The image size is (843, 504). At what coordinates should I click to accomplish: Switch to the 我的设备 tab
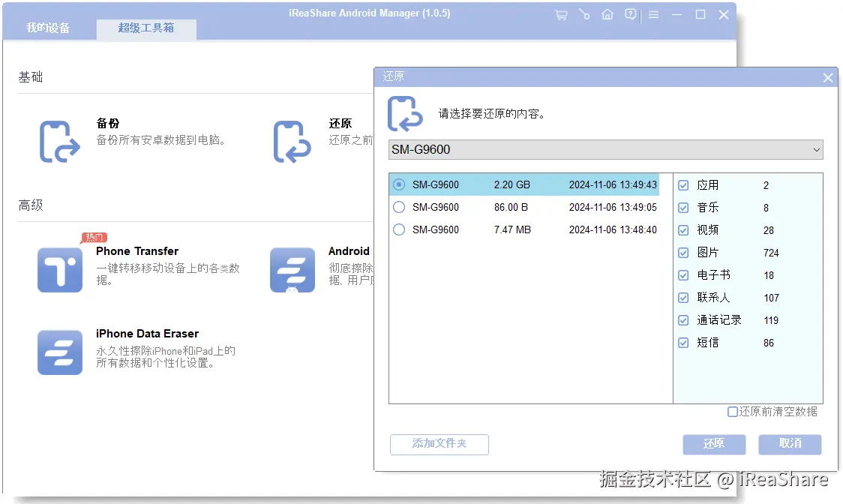click(x=50, y=28)
